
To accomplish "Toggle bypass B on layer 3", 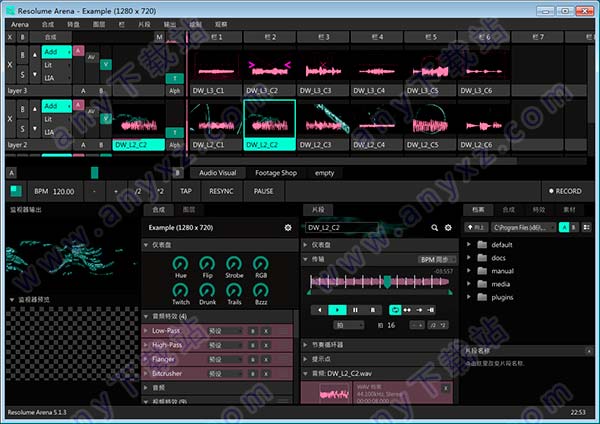I will point(23,55).
